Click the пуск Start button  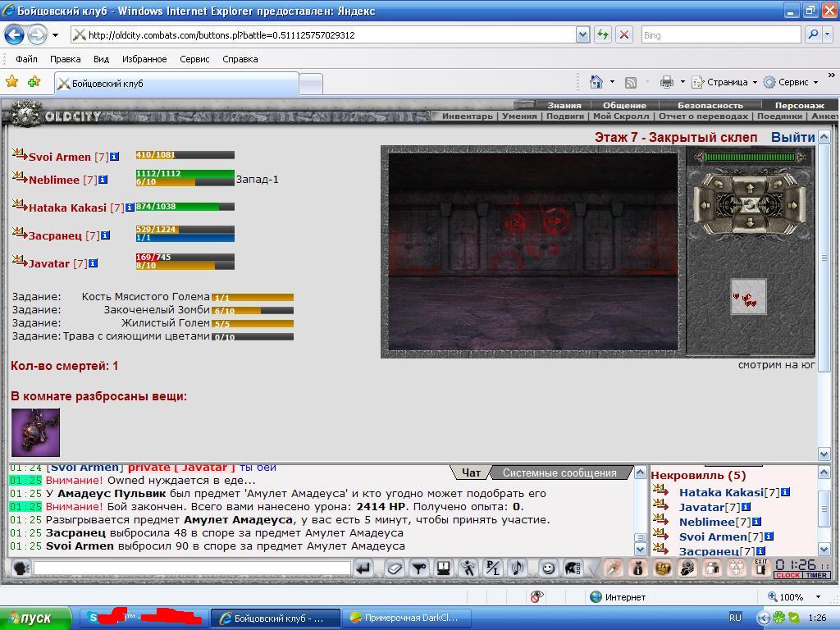35,618
